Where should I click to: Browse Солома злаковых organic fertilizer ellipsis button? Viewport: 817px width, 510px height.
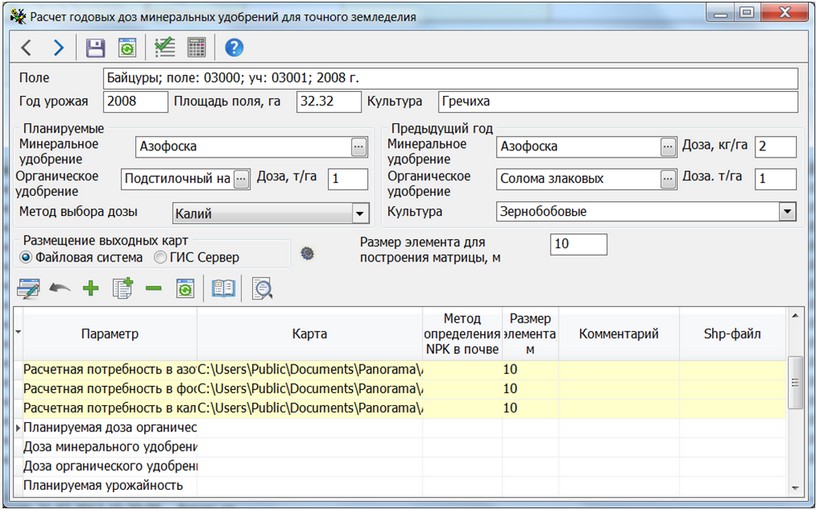[x=668, y=179]
